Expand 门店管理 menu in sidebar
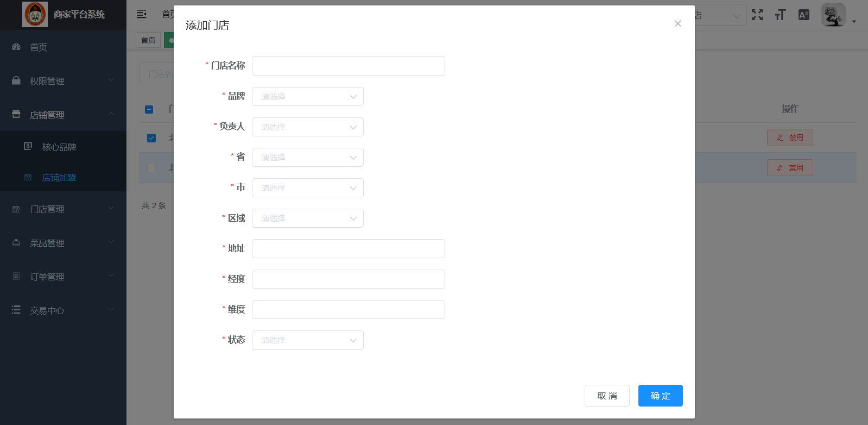The image size is (868, 425). coord(63,209)
